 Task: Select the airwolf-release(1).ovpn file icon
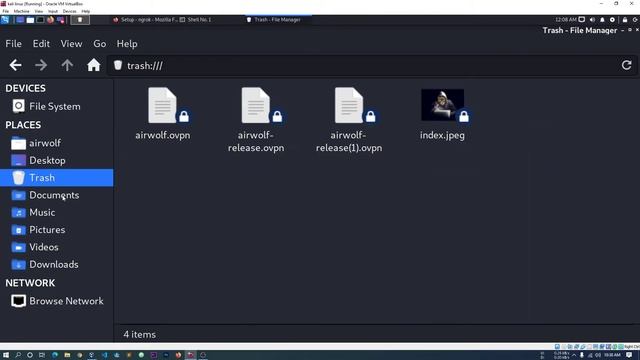(x=349, y=105)
